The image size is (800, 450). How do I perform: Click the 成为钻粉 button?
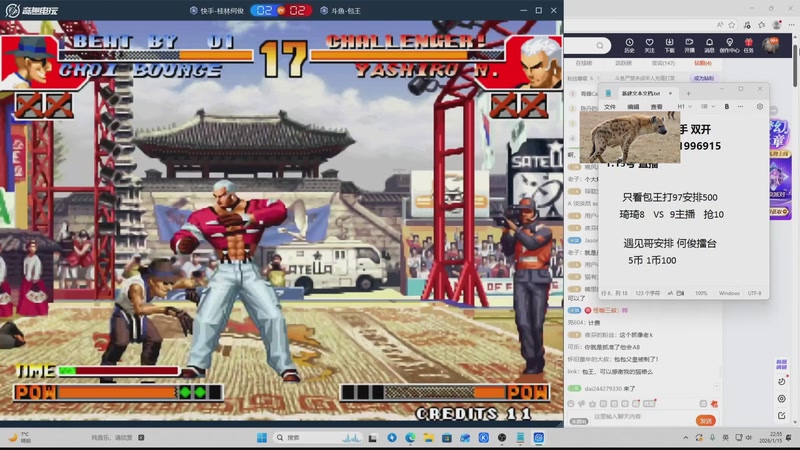[704, 78]
